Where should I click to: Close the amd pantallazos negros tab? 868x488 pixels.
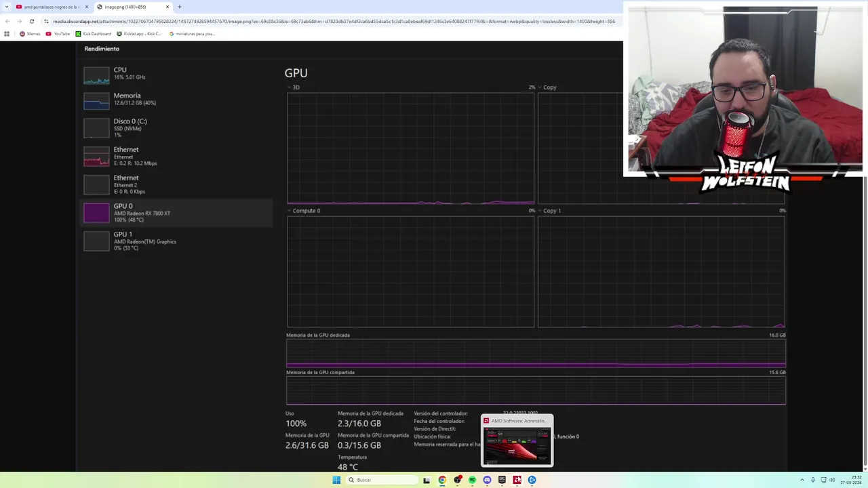87,7
